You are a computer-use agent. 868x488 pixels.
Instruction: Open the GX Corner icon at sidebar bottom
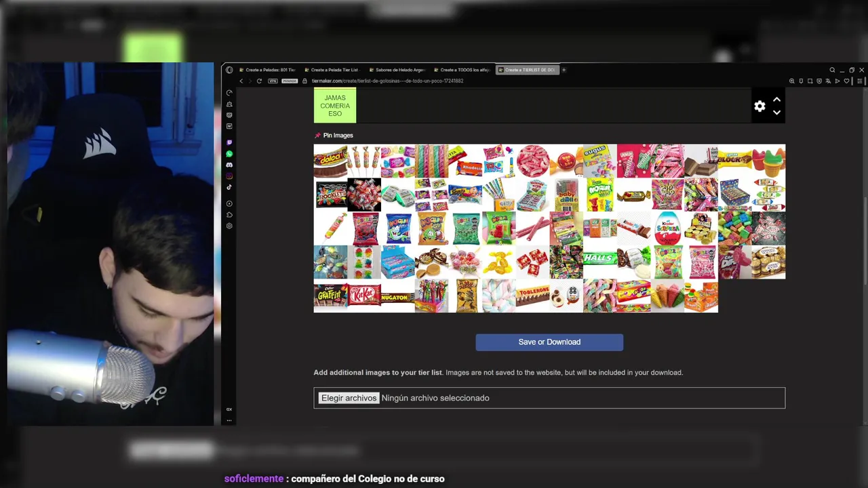pos(229,409)
